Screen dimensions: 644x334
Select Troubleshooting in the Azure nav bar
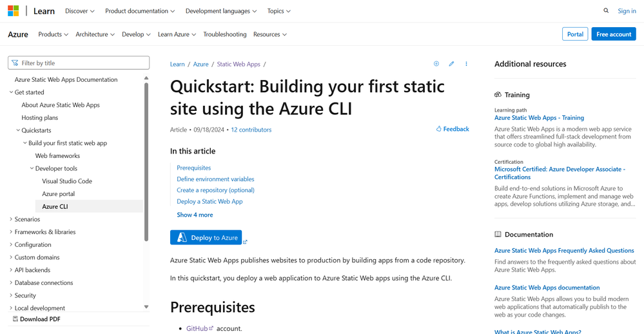[225, 34]
